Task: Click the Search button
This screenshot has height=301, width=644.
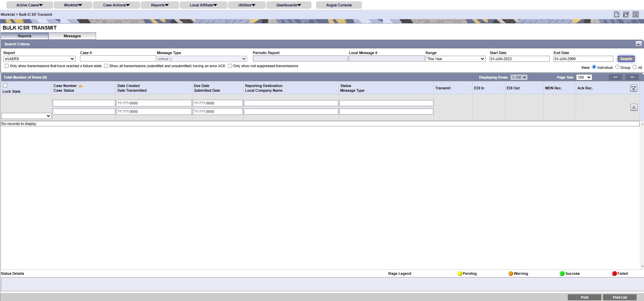Action: pyautogui.click(x=626, y=59)
